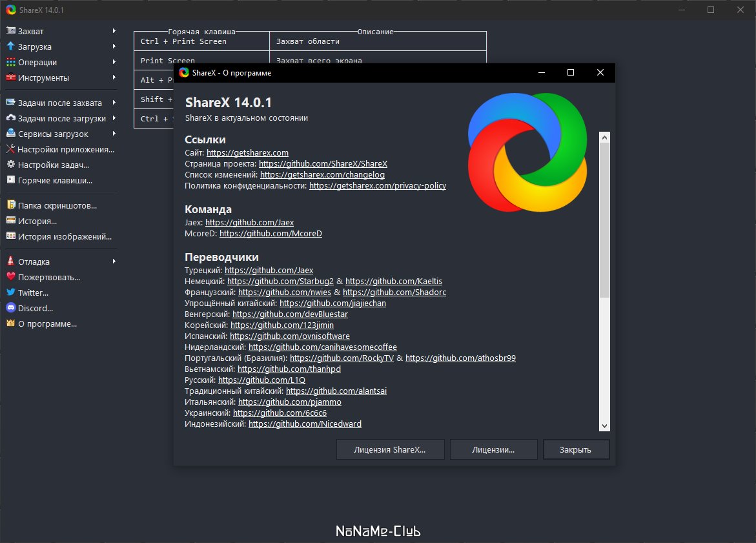Screen dimensions: 756x543
Task: Click the Ctrl + Print Screen hotkey row
Action: [x=201, y=41]
